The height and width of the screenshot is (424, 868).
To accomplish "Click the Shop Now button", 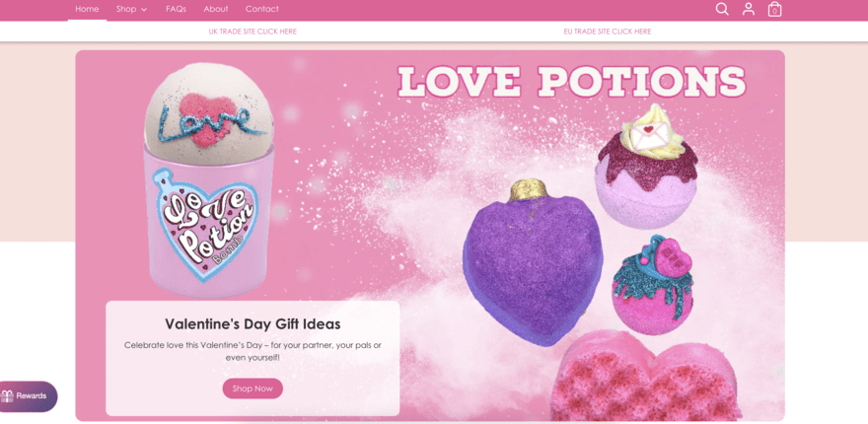I will point(253,389).
